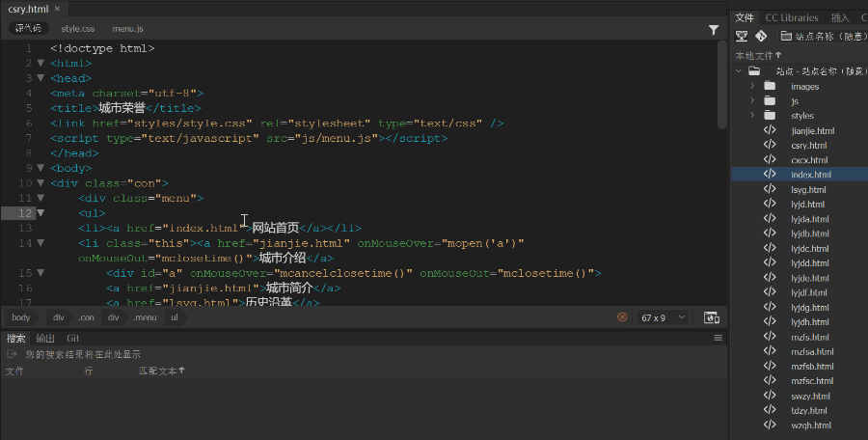Collapse the body tag on line 9
This screenshot has height=440, width=868.
(41, 168)
